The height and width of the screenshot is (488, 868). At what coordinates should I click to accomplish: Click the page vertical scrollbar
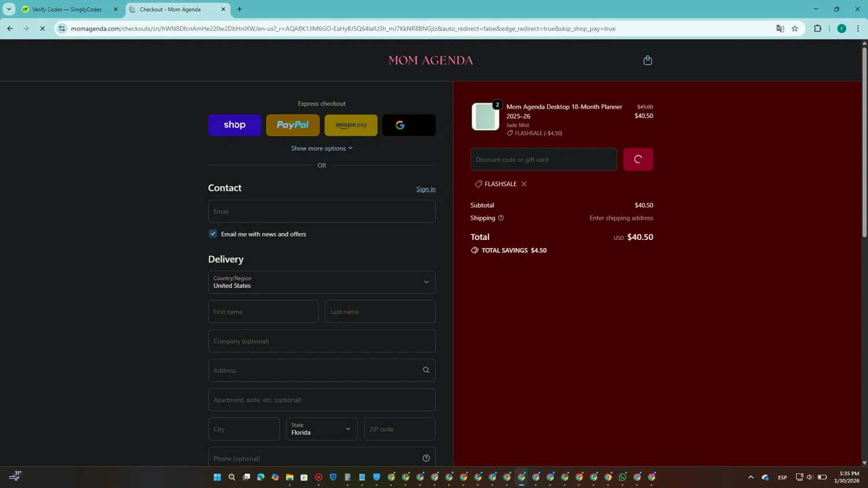coord(865,142)
